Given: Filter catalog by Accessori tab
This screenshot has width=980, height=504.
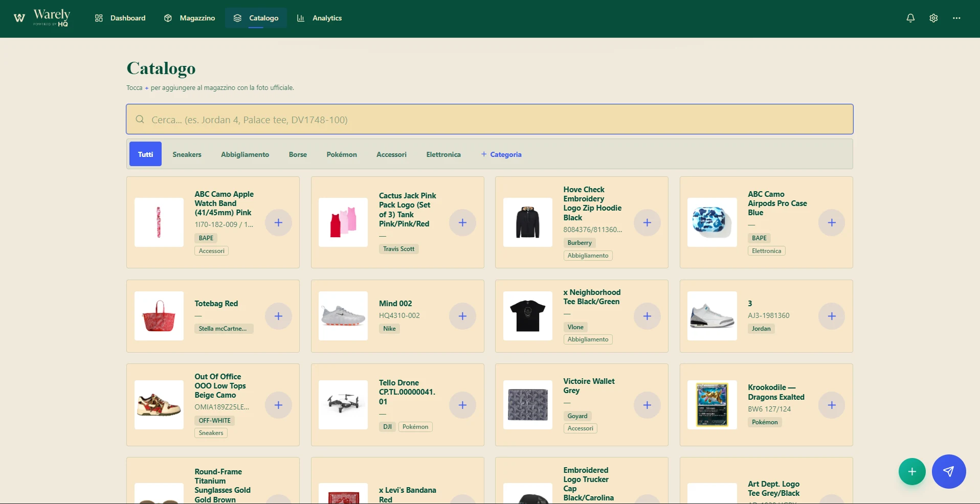Looking at the screenshot, I should pos(391,154).
